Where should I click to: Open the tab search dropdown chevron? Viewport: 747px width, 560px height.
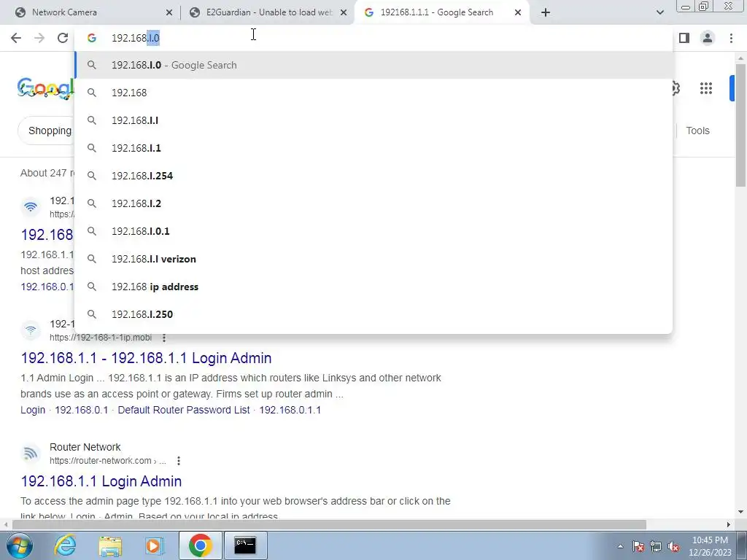coord(659,12)
